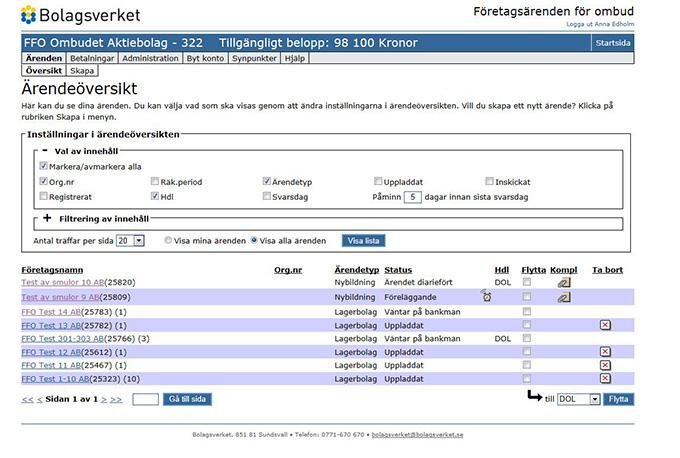Delete FFO Test 12 AB case
Viewport: 680px width, 458px height.
tap(605, 352)
